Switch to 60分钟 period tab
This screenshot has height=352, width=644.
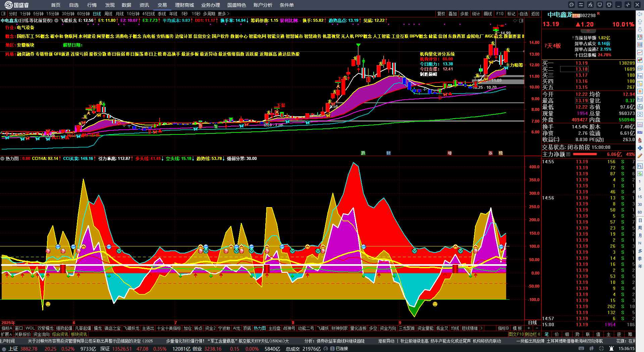tap(84, 14)
